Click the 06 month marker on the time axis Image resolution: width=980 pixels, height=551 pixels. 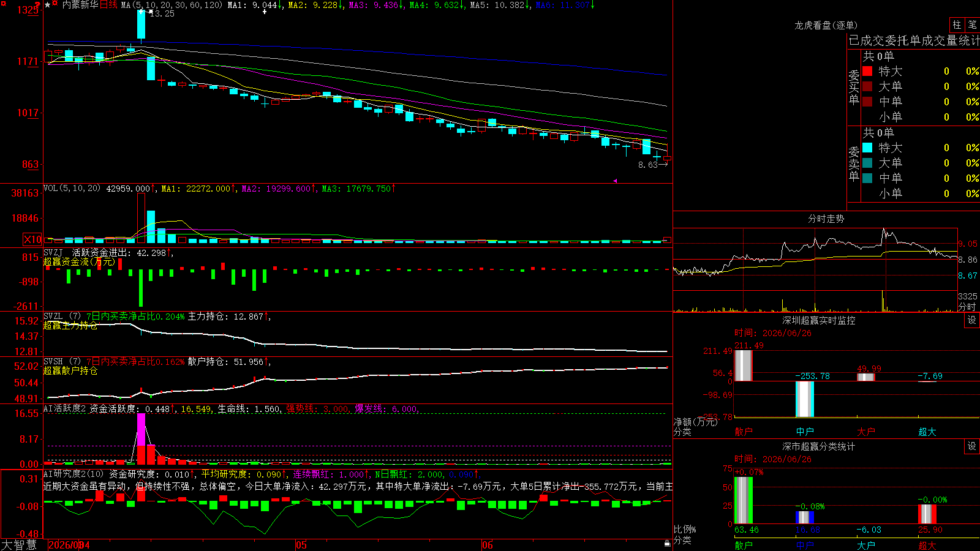coord(487,545)
